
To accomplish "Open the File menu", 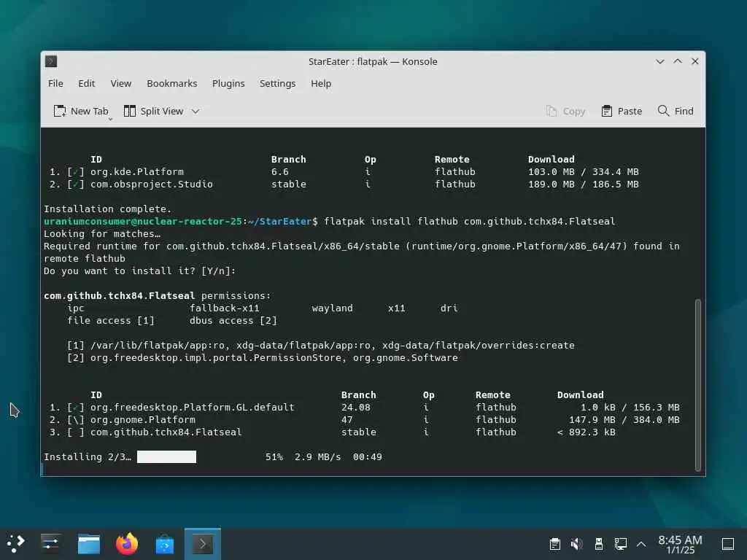I will point(55,83).
